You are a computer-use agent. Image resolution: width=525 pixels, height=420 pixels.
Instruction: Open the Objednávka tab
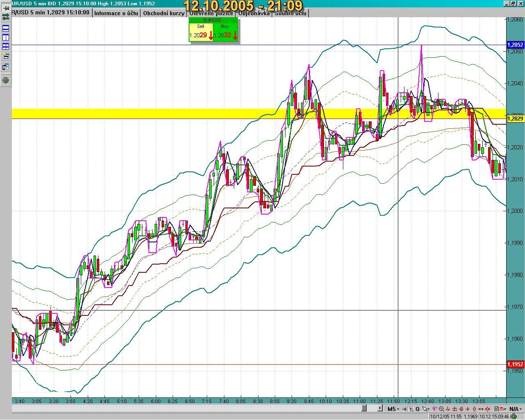tap(254, 13)
